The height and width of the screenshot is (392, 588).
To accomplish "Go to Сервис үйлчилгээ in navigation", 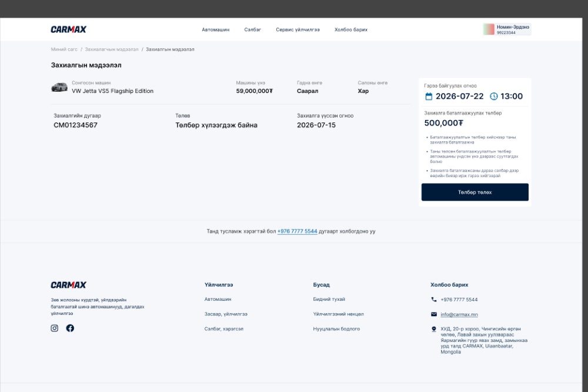I will click(298, 29).
